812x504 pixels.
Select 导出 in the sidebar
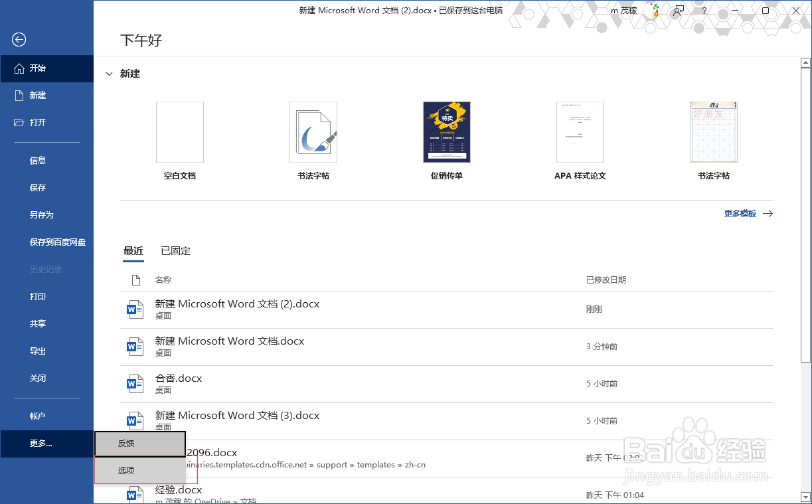pyautogui.click(x=38, y=351)
